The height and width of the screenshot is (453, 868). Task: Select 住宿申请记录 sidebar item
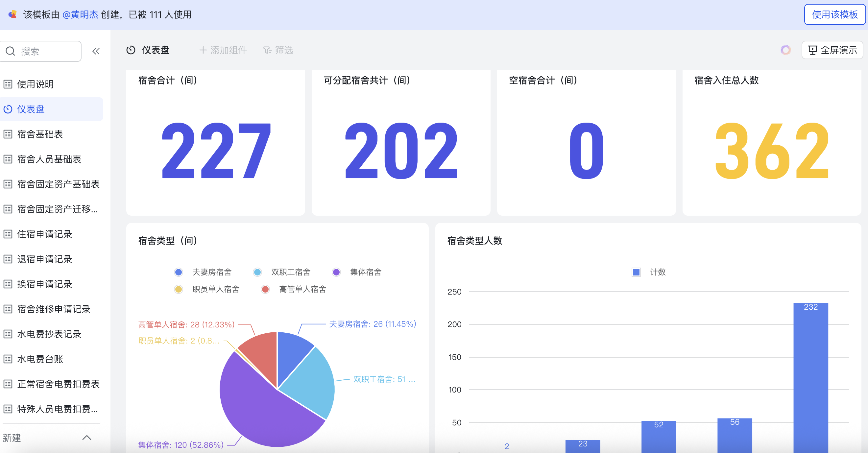(x=44, y=234)
